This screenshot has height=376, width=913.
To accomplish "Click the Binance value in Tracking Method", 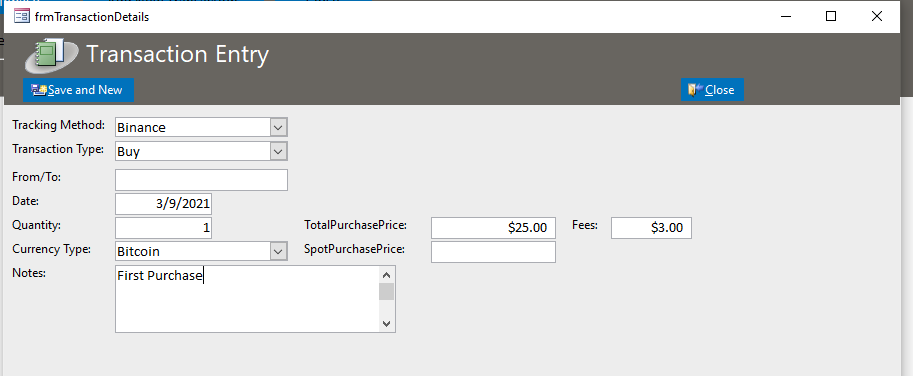I will pos(141,127).
